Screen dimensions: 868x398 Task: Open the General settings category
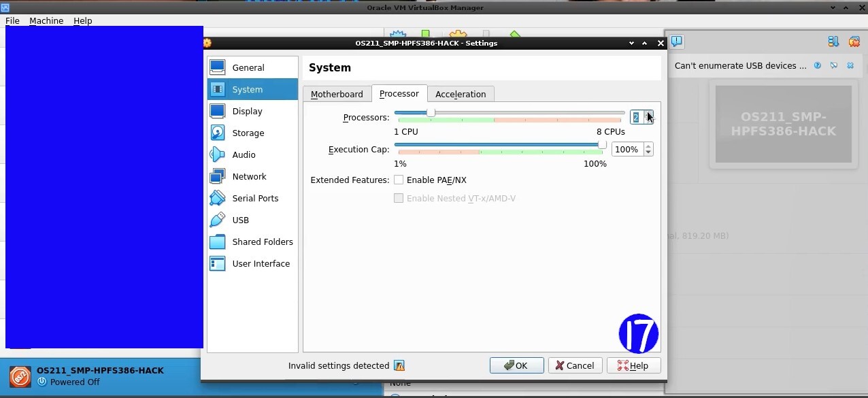(x=252, y=67)
